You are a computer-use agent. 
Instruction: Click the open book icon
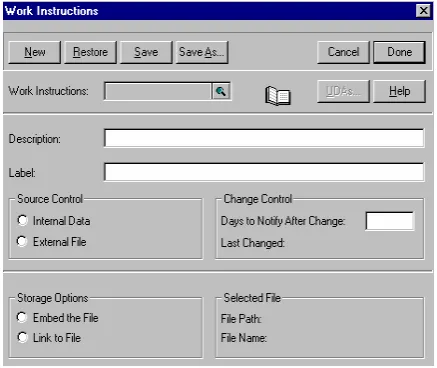(278, 96)
